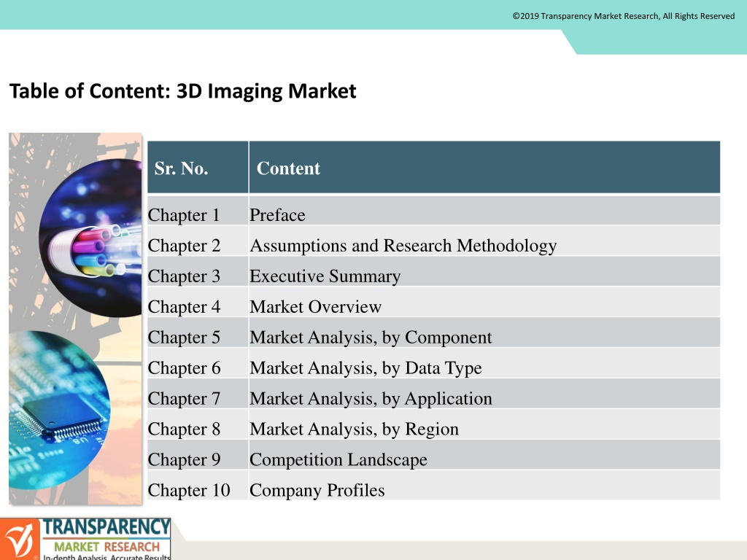Select the 'Chapter 4' cell
Screen dimensions: 747x560
pyautogui.click(x=198, y=303)
